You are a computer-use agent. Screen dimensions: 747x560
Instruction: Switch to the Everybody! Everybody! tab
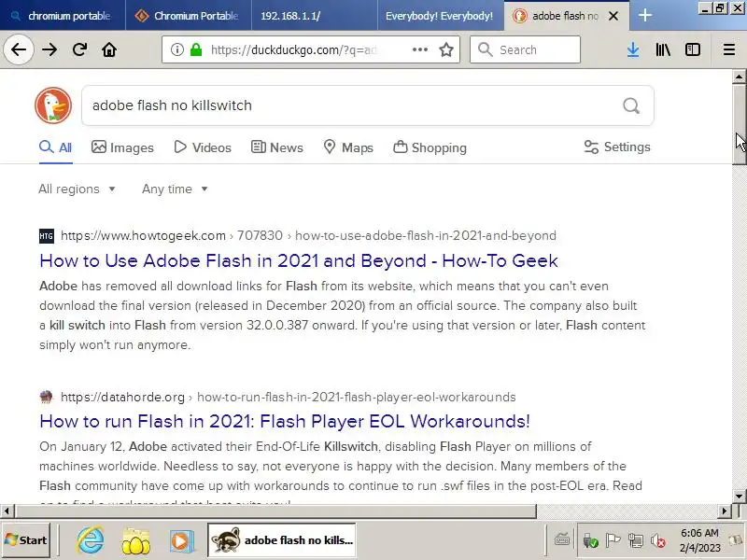(440, 16)
